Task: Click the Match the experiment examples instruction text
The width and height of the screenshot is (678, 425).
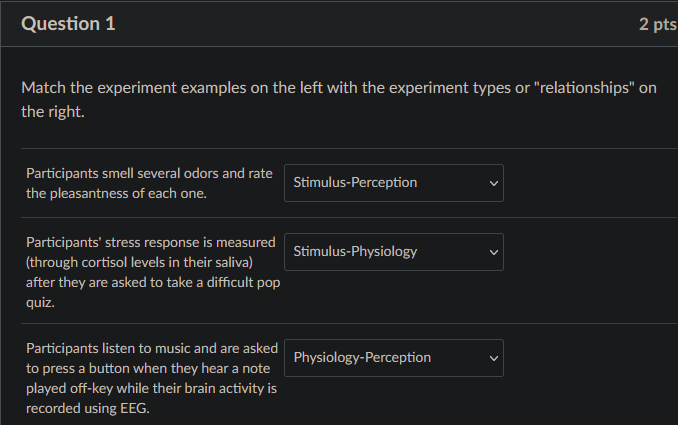Action: pyautogui.click(x=339, y=99)
